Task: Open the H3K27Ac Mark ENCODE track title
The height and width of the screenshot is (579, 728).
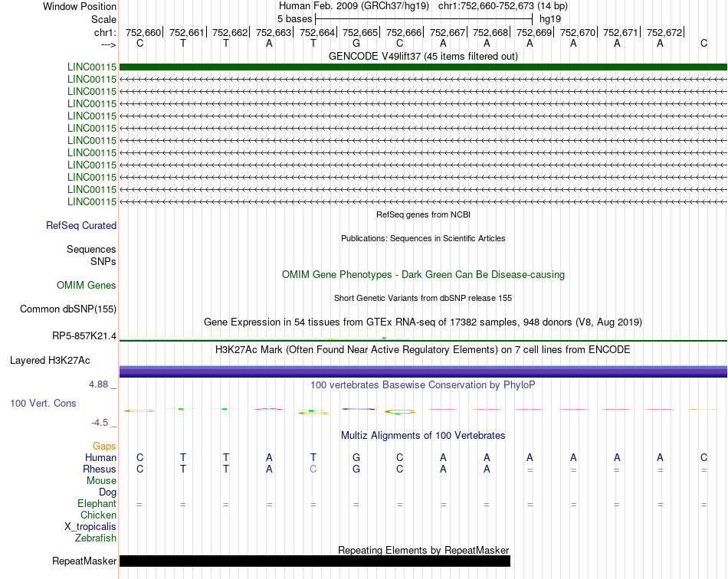Action: click(x=423, y=349)
